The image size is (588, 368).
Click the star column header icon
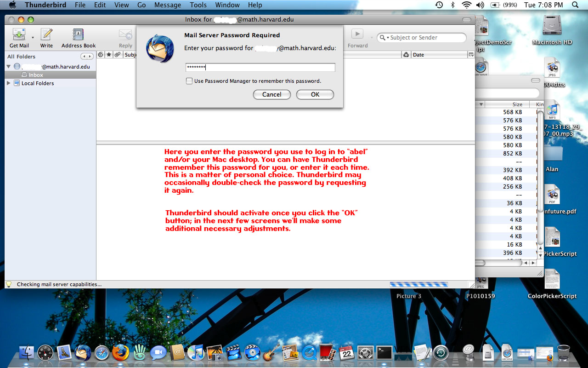109,55
